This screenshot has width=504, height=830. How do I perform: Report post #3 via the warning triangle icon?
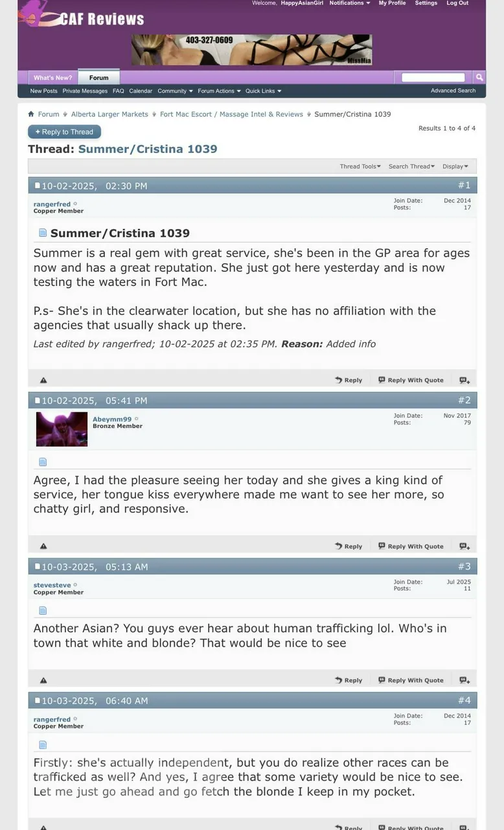[x=43, y=680]
